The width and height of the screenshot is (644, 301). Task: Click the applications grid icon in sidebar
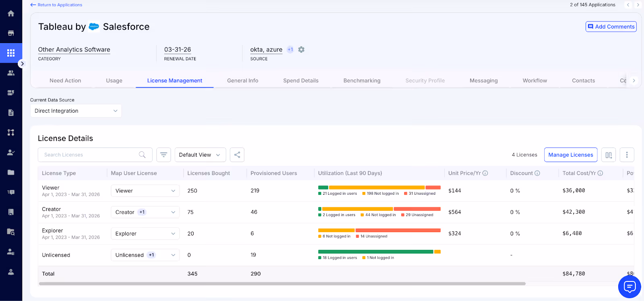11,53
